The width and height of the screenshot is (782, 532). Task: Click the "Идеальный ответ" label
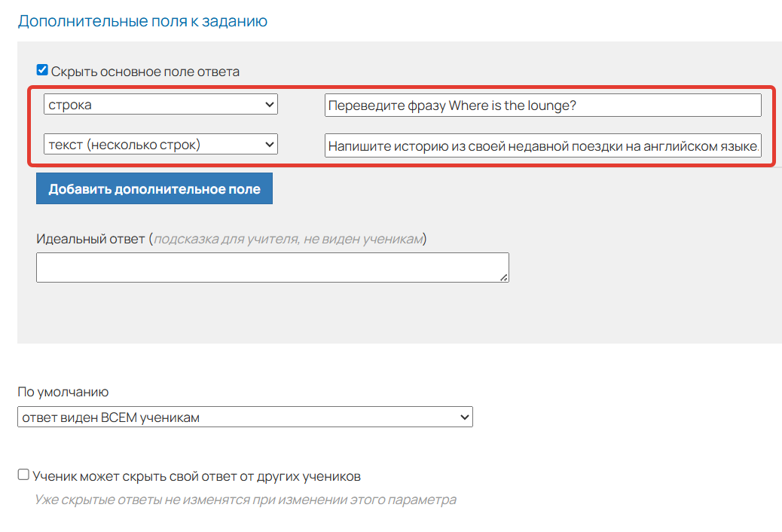click(90, 239)
